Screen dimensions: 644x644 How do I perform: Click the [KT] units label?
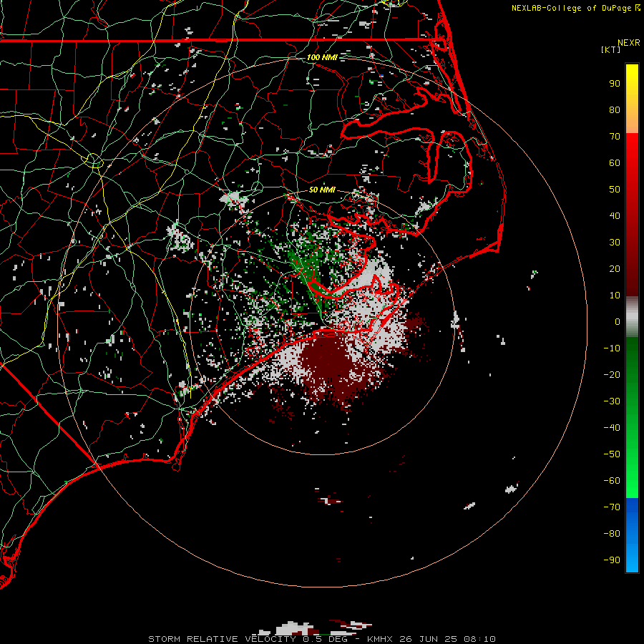click(x=611, y=49)
